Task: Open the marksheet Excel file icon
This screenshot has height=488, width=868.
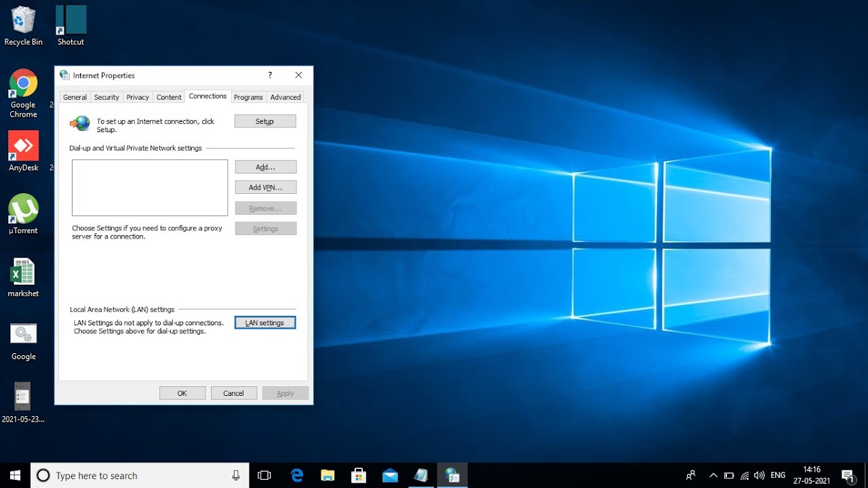Action: tap(23, 277)
